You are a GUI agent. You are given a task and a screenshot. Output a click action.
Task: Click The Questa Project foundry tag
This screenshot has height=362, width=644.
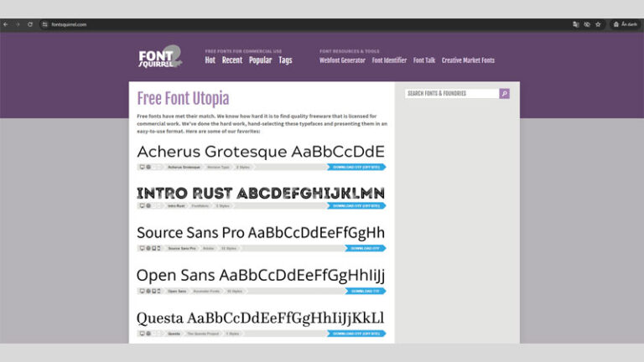(x=203, y=334)
